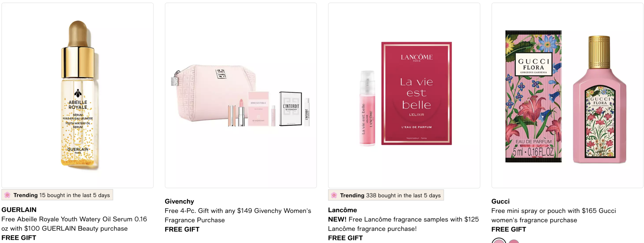Open the Free mini spray or pouch Gucci offer
The width and height of the screenshot is (644, 243).
pyautogui.click(x=554, y=215)
